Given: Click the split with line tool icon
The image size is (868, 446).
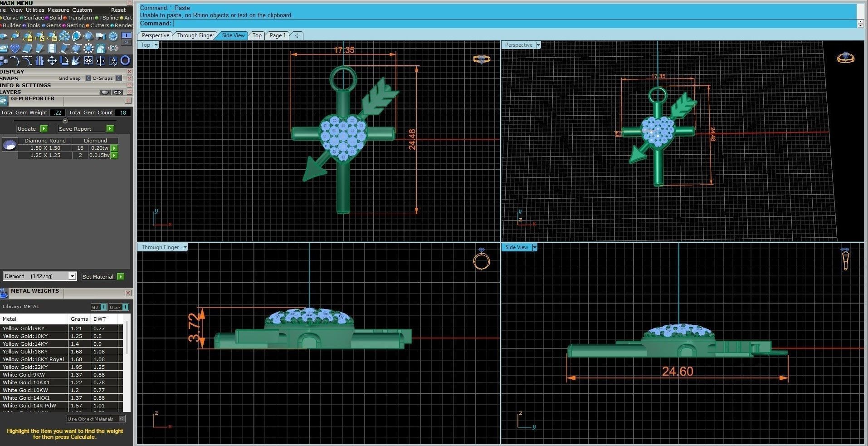Looking at the screenshot, I should point(100,60).
